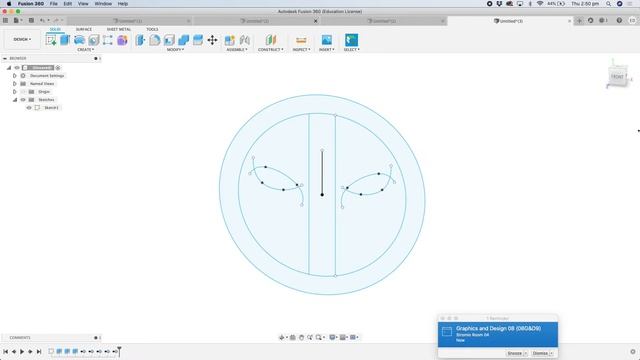640x360 pixels.
Task: Select the Orbit navigation tool
Action: pos(281,338)
